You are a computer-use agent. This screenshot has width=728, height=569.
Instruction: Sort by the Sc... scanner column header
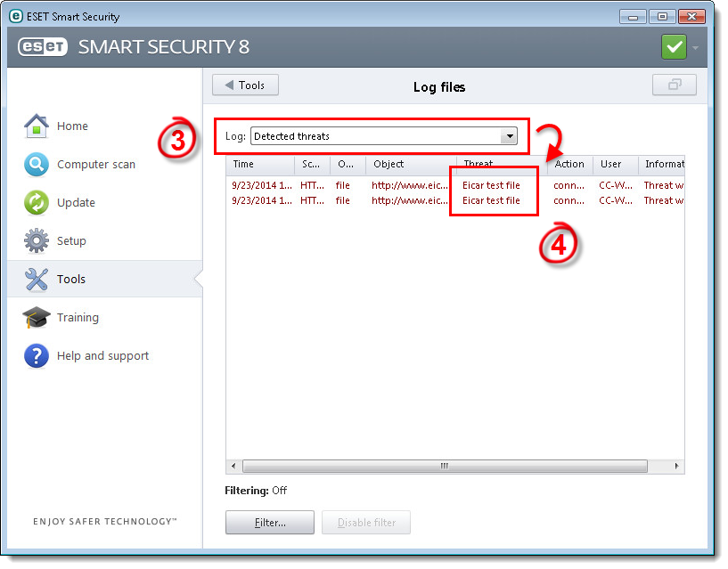313,165
